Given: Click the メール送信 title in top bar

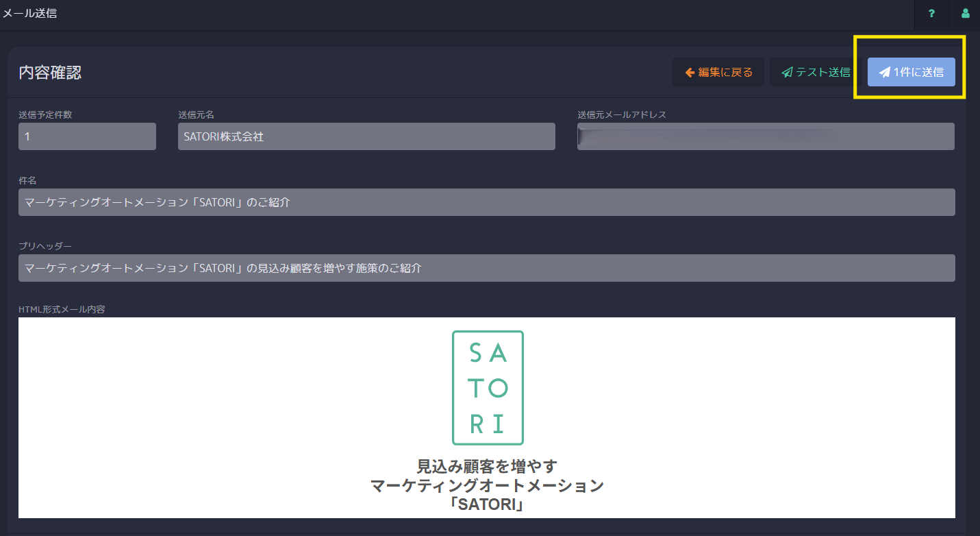Looking at the screenshot, I should pyautogui.click(x=30, y=13).
